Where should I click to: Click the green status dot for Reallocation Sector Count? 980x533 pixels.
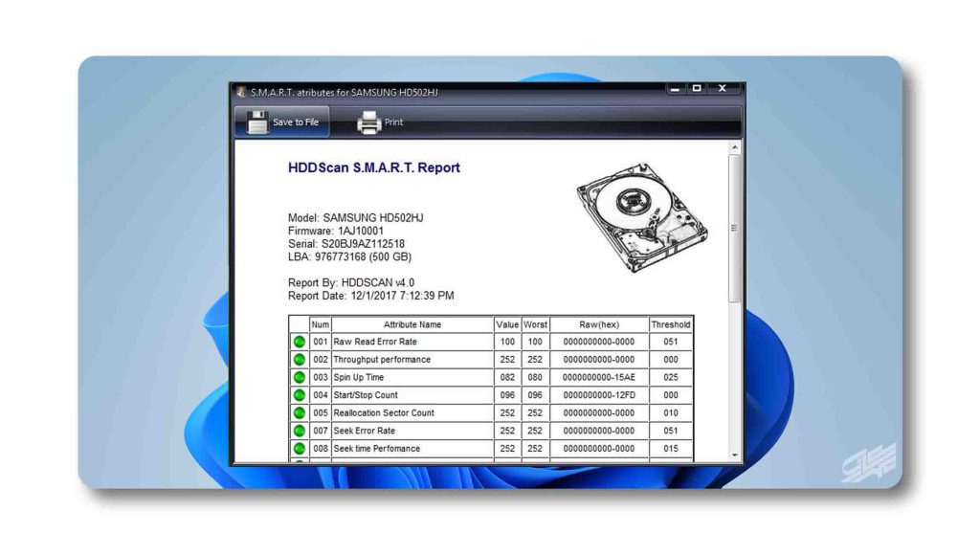pos(300,413)
